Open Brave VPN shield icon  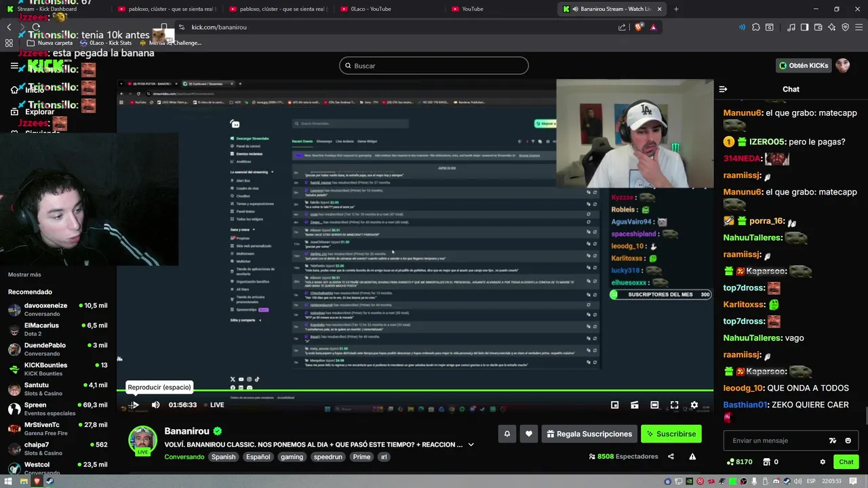[846, 27]
